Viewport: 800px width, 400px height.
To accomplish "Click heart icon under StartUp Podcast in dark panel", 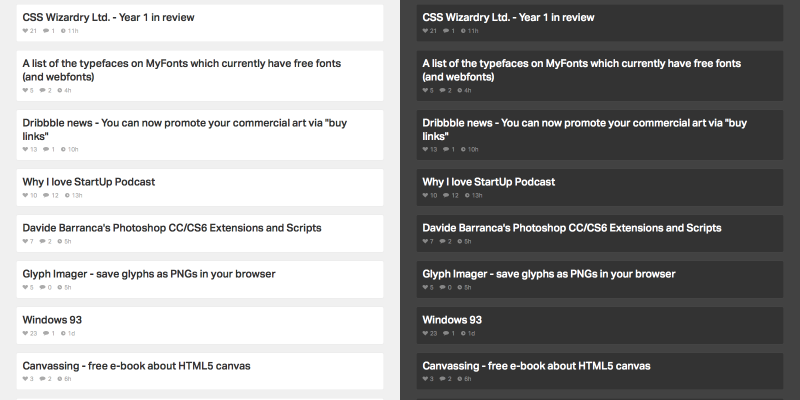I will [x=425, y=195].
